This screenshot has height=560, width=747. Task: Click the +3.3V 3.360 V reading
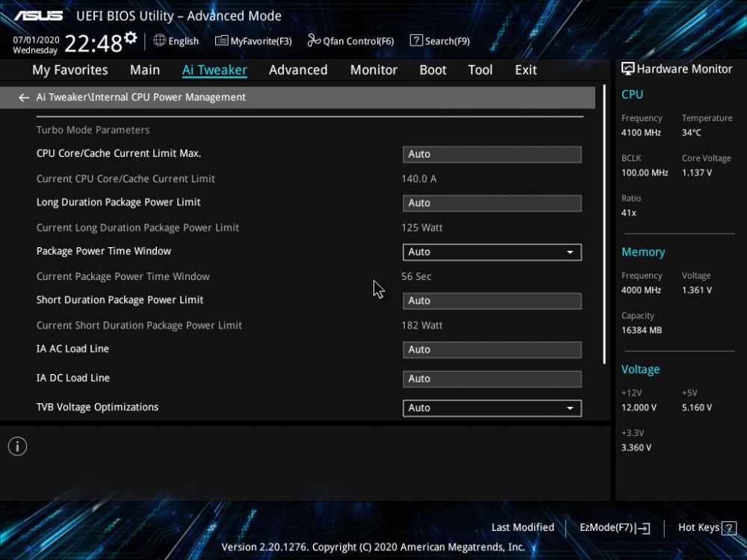636,447
